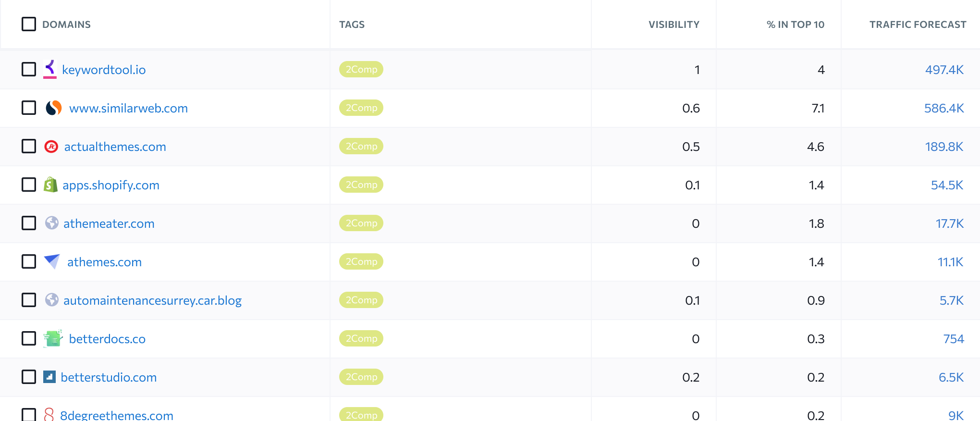980x421 pixels.
Task: Click the 2Comp tag for automaintenancesurrey.car.blog
Action: [361, 300]
